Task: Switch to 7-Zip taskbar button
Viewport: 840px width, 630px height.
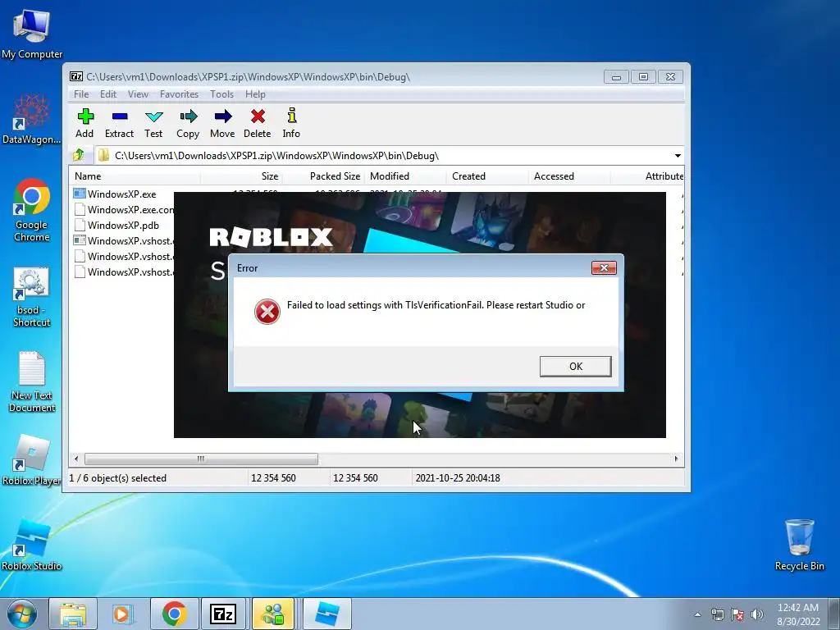Action: [x=223, y=614]
